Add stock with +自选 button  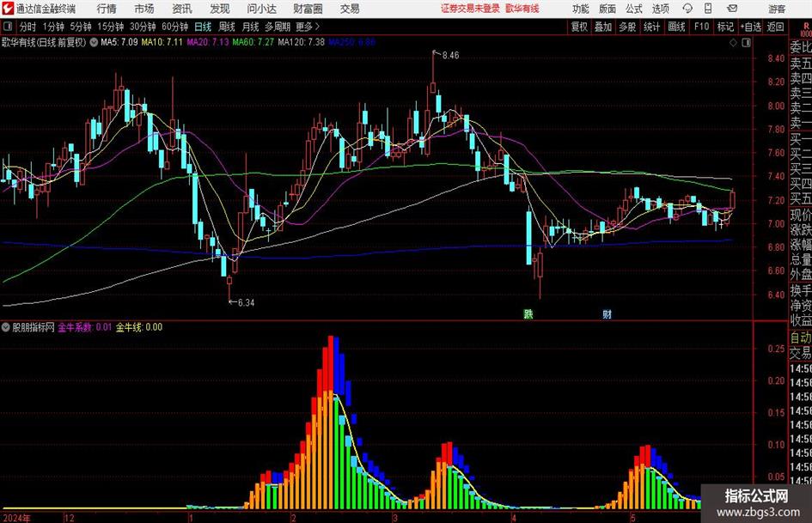(x=751, y=27)
